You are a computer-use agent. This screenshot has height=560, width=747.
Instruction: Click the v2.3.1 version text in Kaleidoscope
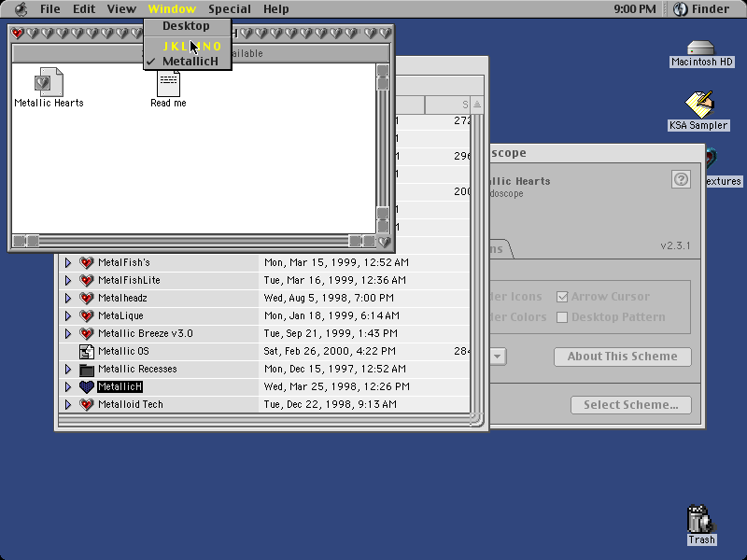click(675, 245)
